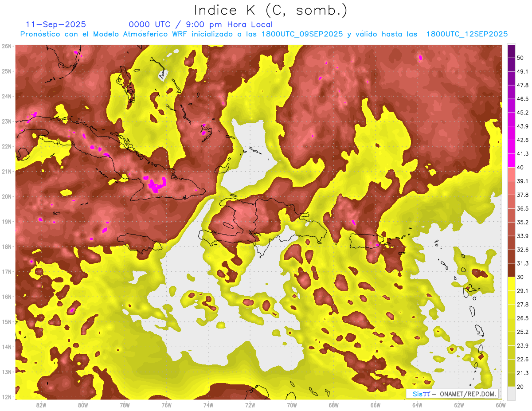Click the latitude label "12N"
The width and height of the screenshot is (532, 411).
(7, 397)
